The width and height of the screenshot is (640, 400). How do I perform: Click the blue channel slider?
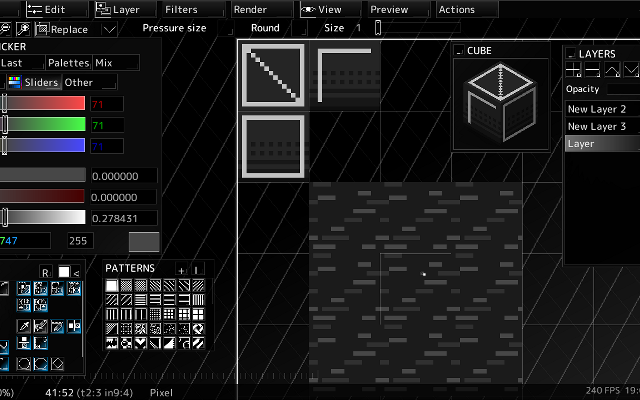(42, 145)
